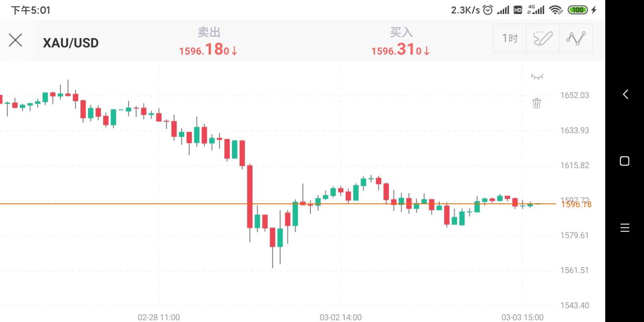Select the XAU/USD symbol title
Viewport: 644px width, 322px height.
click(x=71, y=43)
